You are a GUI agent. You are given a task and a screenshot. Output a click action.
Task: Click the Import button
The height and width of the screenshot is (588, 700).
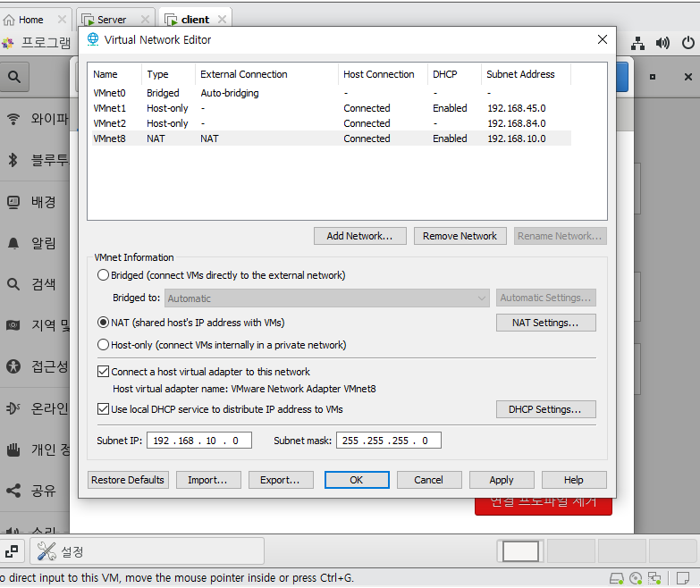point(208,480)
